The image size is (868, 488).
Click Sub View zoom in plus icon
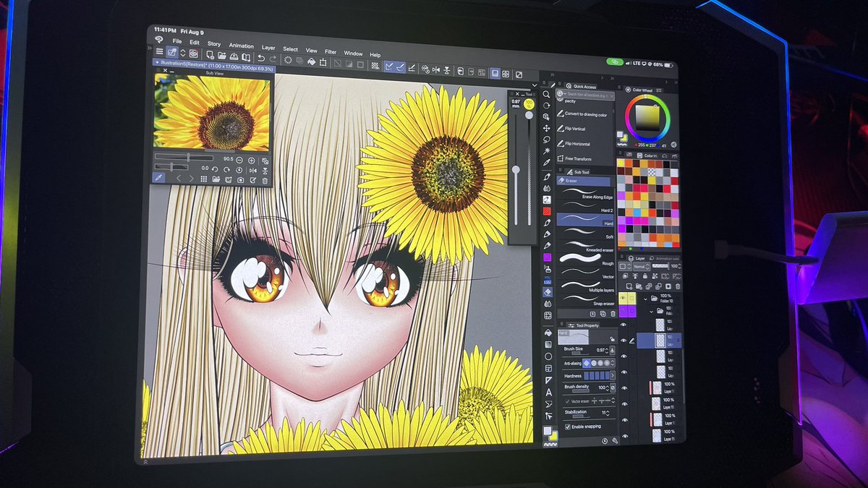(x=252, y=160)
